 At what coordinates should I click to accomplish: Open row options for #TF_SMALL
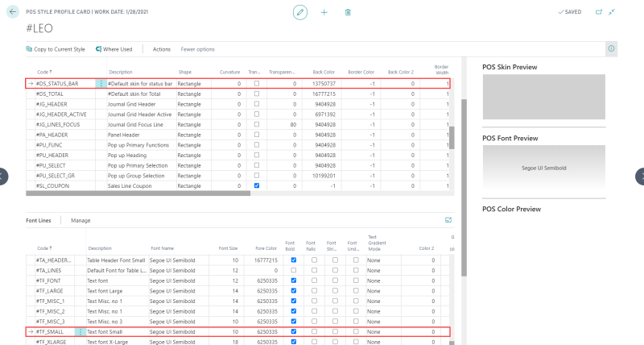click(x=80, y=331)
